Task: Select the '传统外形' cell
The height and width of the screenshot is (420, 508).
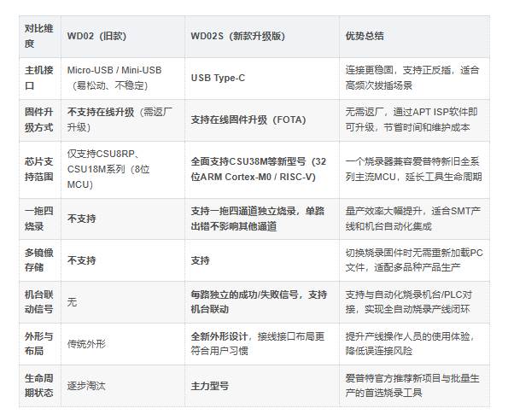Action: [123, 344]
